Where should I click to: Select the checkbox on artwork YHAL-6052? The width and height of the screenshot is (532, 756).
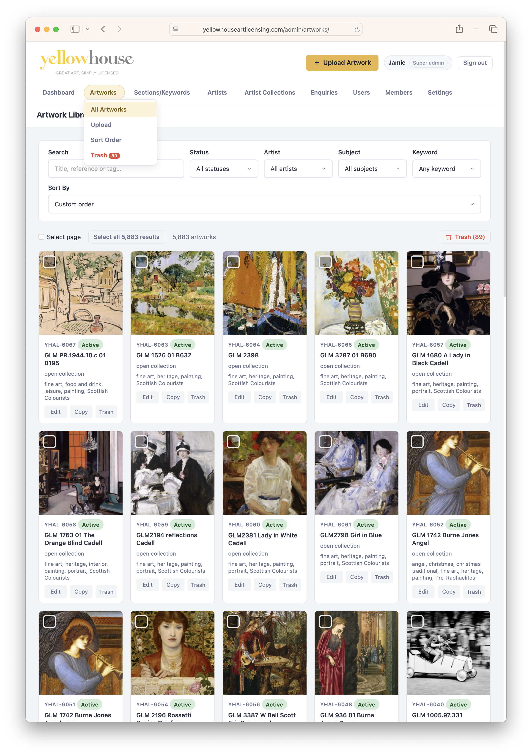pos(417,442)
